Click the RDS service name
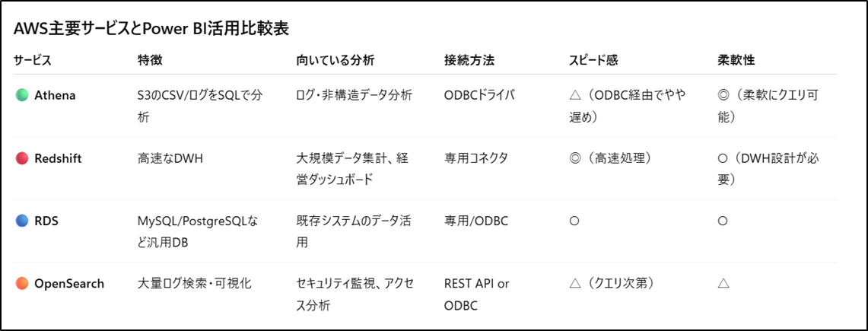 [46, 221]
